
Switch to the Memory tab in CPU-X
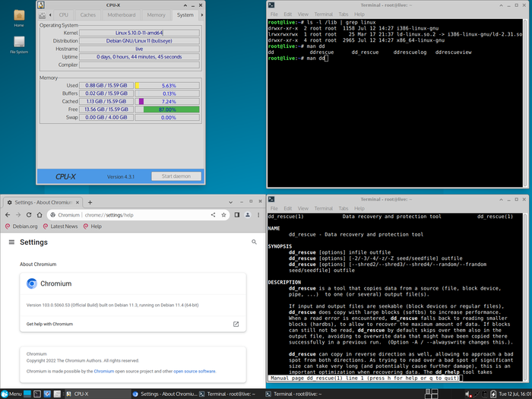point(156,14)
